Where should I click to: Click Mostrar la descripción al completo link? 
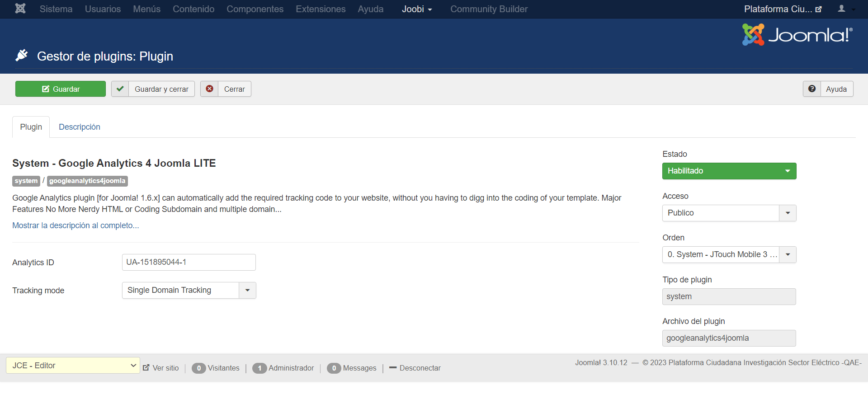75,225
